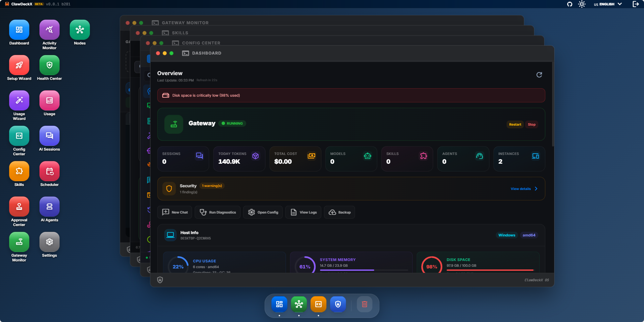Open Security details via View details link
Screen dimensions: 644x322
click(521, 189)
